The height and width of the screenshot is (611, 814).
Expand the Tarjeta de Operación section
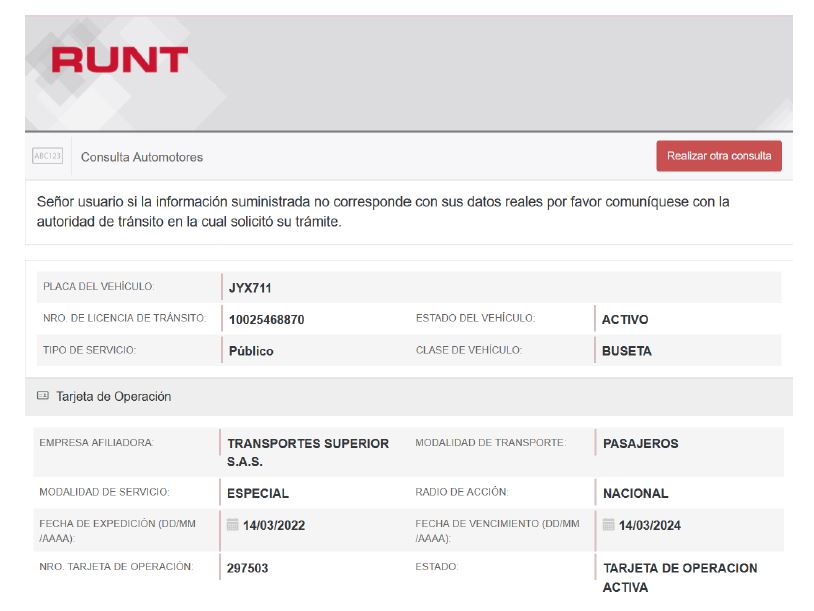pyautogui.click(x=113, y=397)
